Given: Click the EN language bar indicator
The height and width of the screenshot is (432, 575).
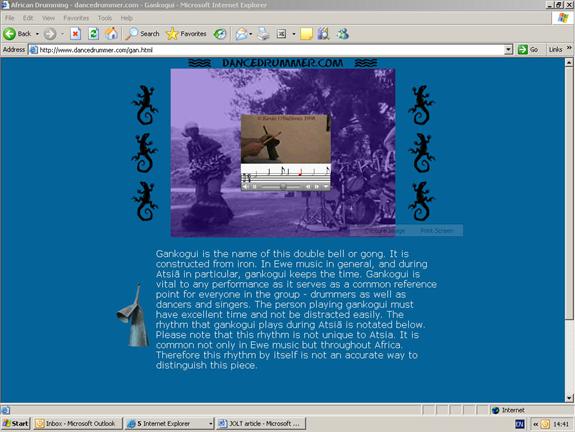Looking at the screenshot, I should (520, 424).
